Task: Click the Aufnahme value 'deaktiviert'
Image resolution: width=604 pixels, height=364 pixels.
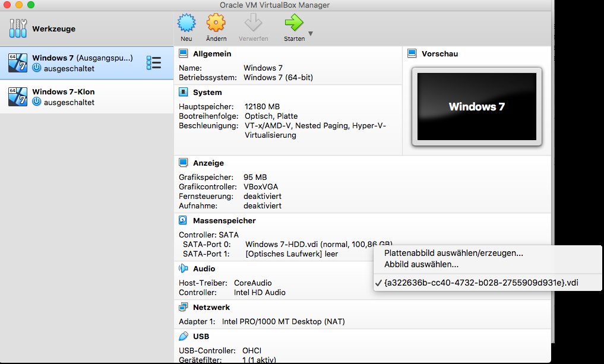Action: click(x=263, y=205)
